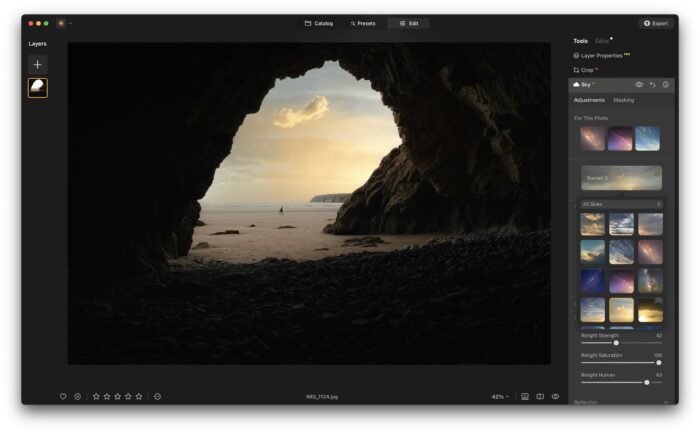This screenshot has width=700, height=433.
Task: Click the circle-minus icon after the stars
Action: click(158, 396)
